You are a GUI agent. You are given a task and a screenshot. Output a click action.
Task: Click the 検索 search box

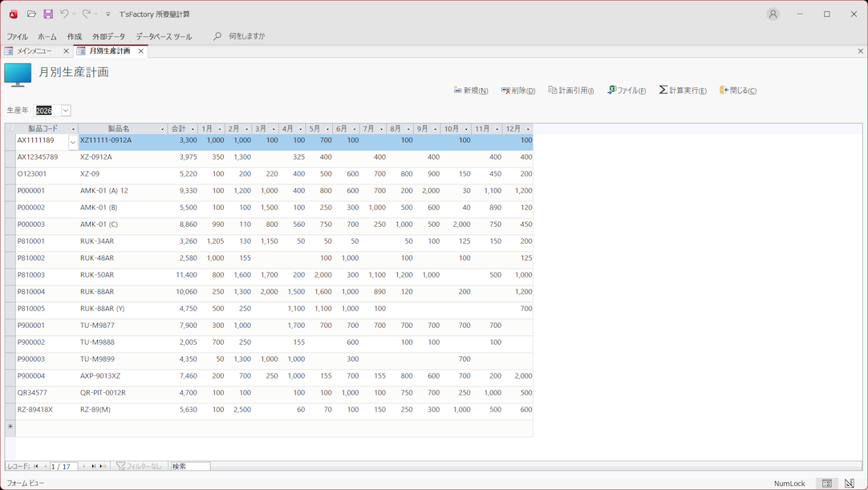tap(190, 466)
